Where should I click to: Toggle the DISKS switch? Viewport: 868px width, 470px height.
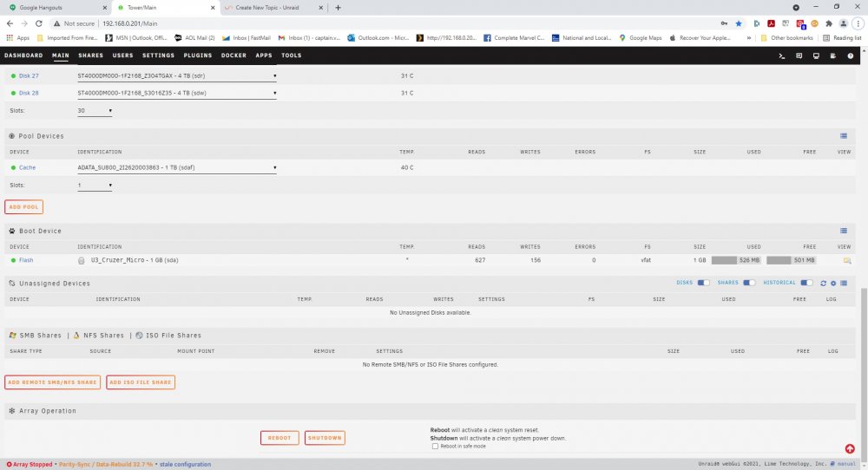point(703,283)
